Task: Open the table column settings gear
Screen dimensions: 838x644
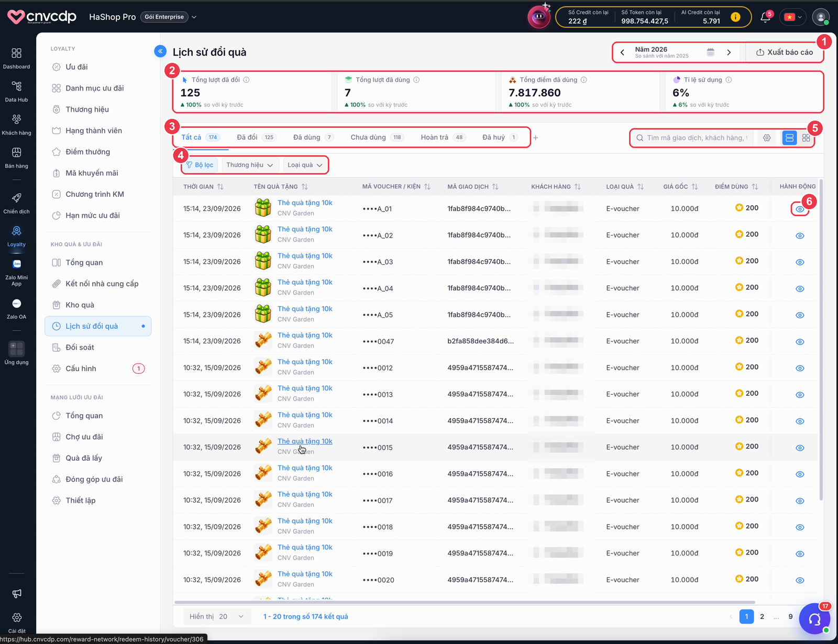Action: coord(767,138)
